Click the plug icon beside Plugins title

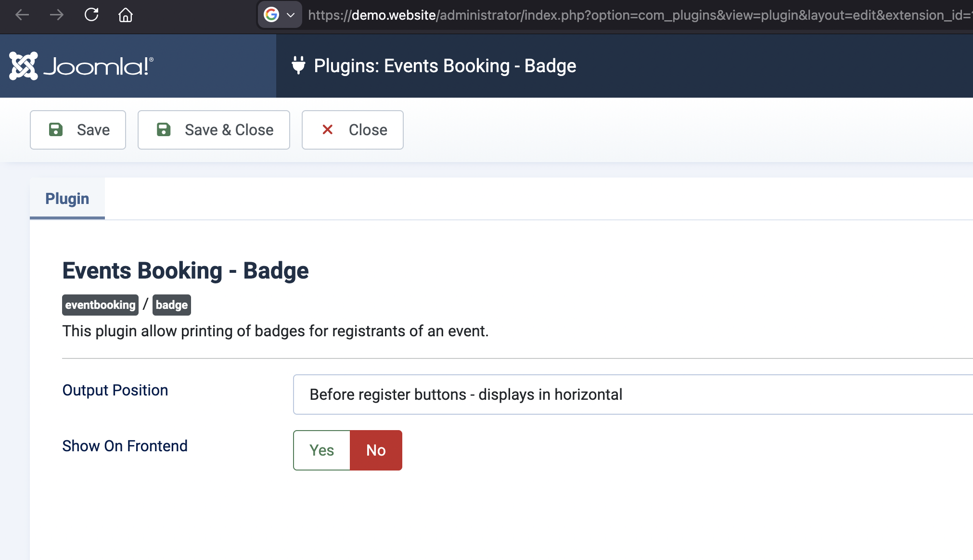pyautogui.click(x=298, y=65)
